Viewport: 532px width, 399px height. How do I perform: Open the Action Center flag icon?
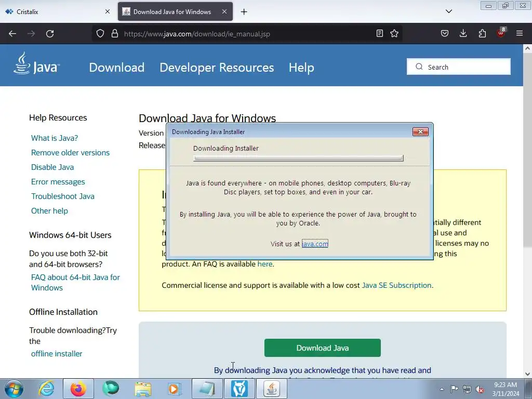click(454, 389)
